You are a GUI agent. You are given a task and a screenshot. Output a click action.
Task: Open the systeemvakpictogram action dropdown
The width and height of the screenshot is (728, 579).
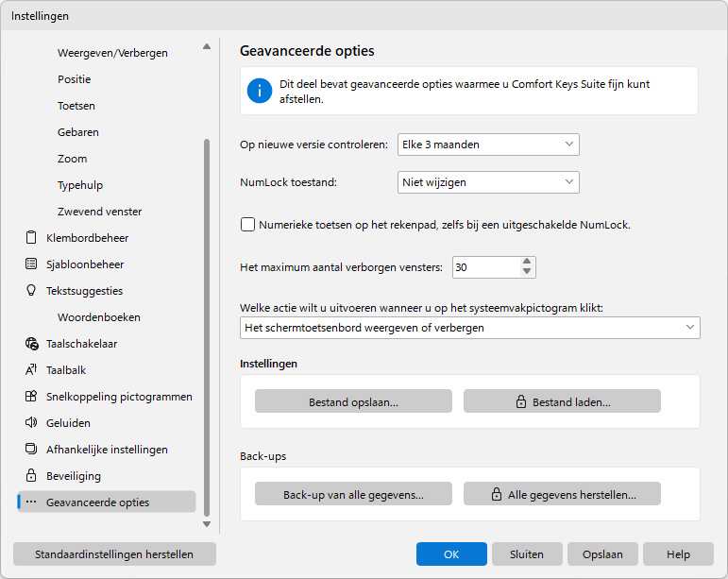(470, 328)
